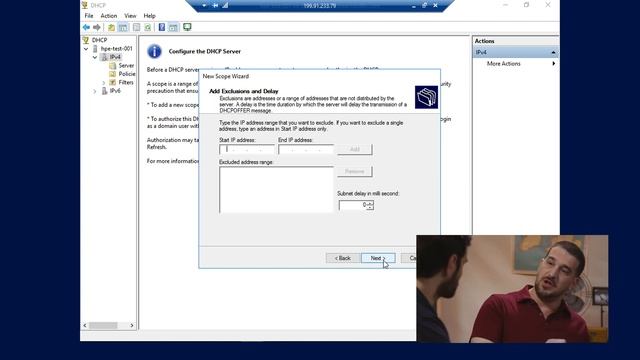
Task: Click the Add exclusion button
Action: (x=355, y=149)
